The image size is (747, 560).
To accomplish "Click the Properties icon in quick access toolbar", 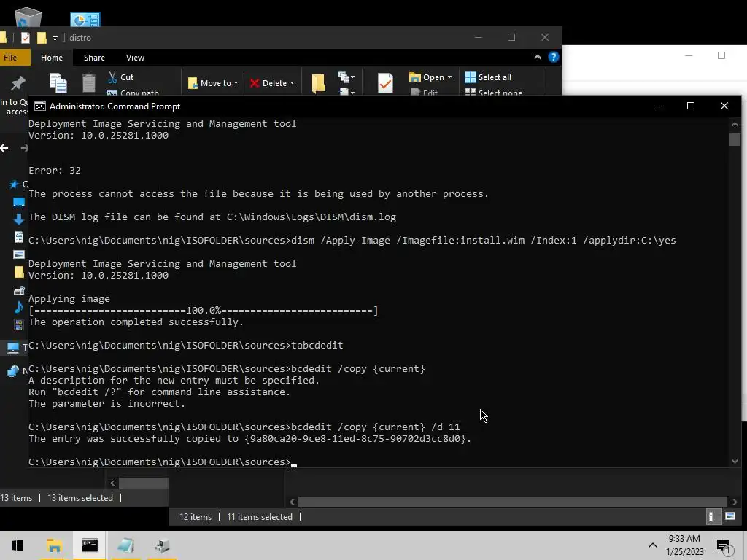I will pos(26,38).
